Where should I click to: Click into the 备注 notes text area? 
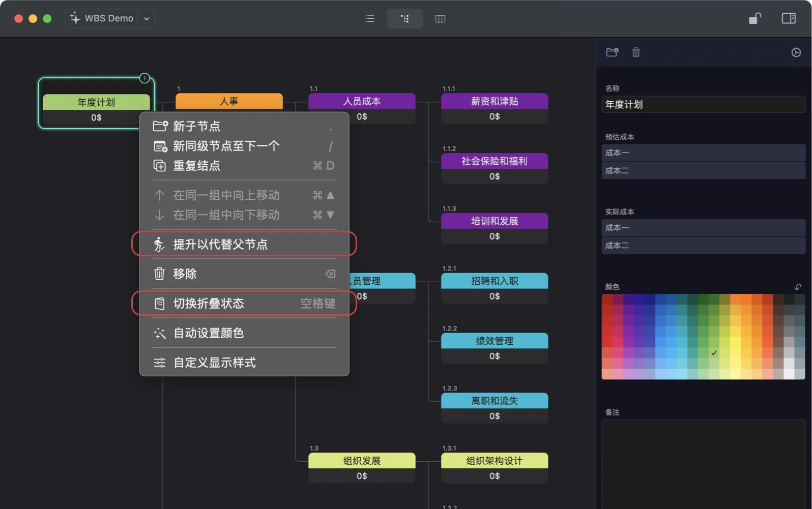703,464
